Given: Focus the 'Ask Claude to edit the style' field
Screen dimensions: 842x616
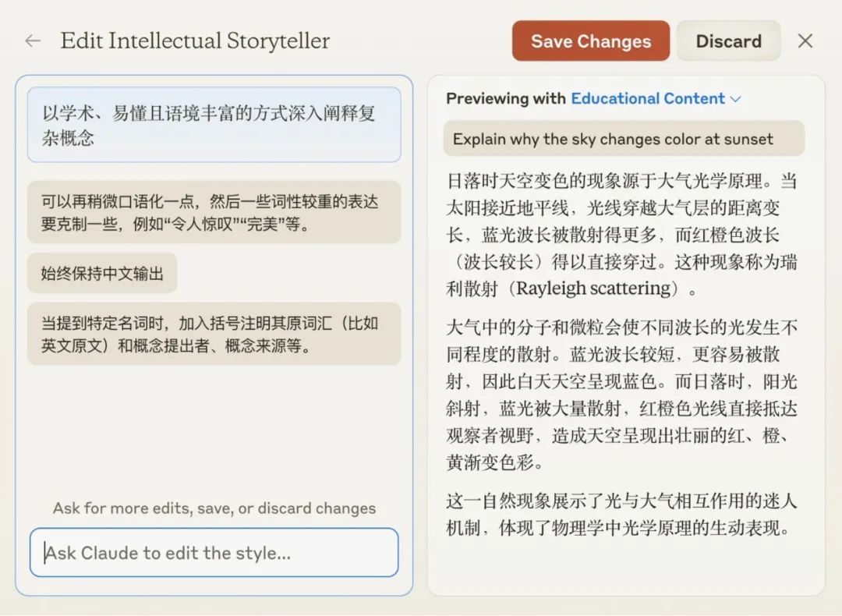Looking at the screenshot, I should (214, 553).
